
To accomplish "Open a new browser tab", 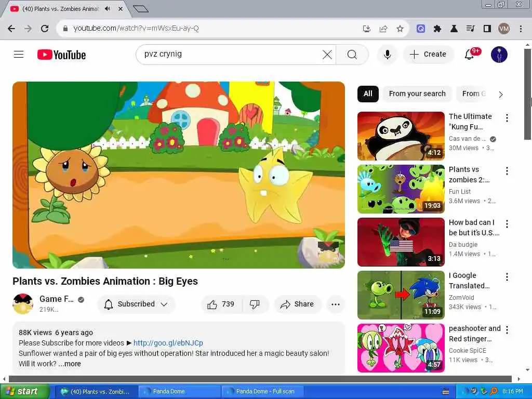I will [x=141, y=9].
